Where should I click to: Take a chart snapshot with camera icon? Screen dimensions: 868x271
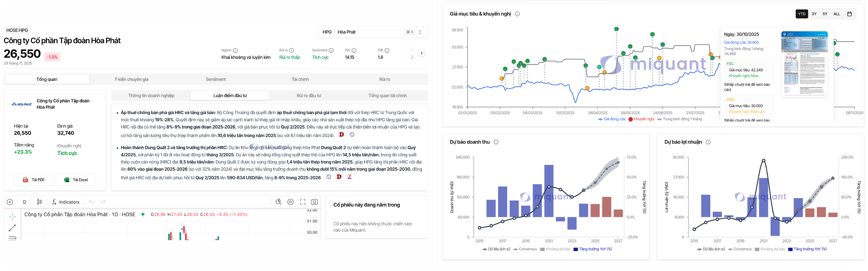(x=314, y=202)
